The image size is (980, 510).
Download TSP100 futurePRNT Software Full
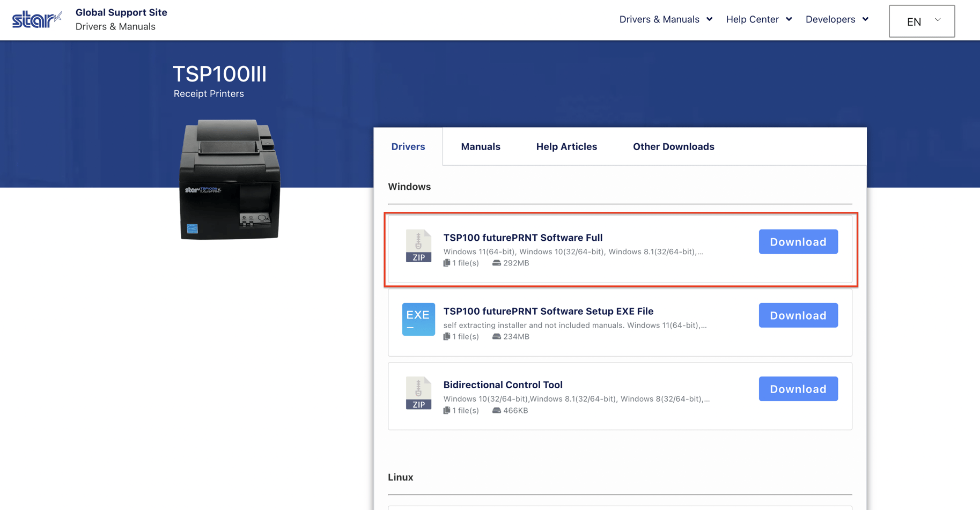[x=798, y=242]
